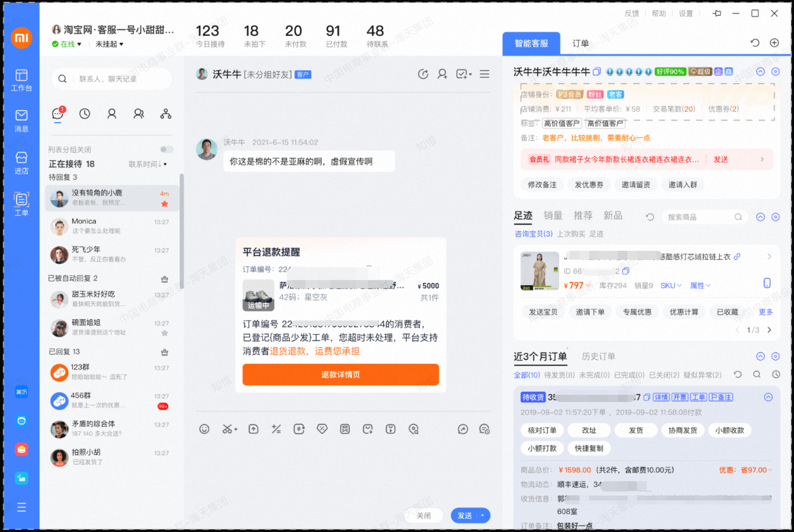Click the 发优惠券 button
Viewport: 794px width, 532px height.
tap(589, 184)
